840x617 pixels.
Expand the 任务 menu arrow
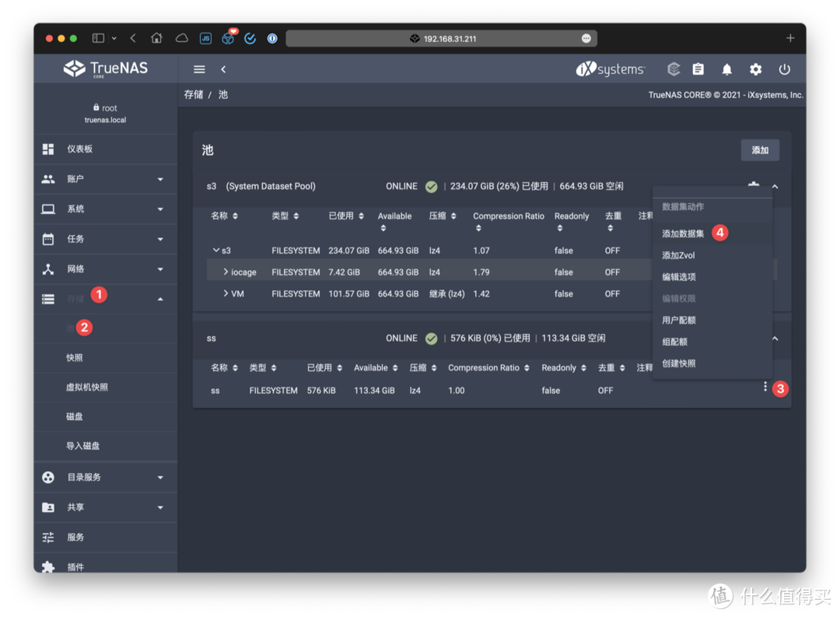click(160, 239)
